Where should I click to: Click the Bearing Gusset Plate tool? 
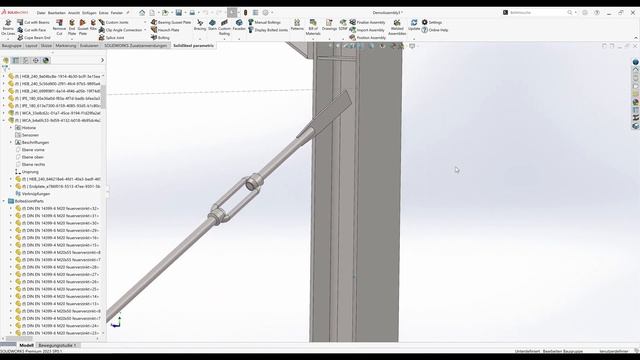point(171,22)
